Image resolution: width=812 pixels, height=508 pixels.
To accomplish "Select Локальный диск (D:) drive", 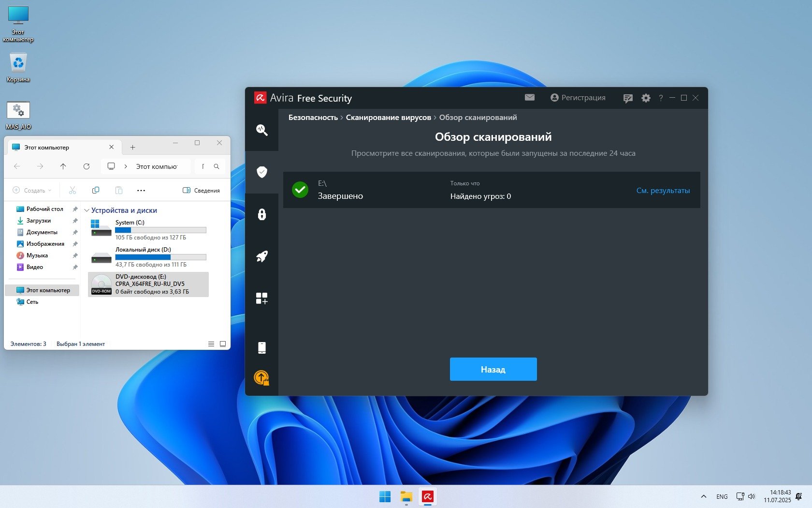I will (x=148, y=257).
